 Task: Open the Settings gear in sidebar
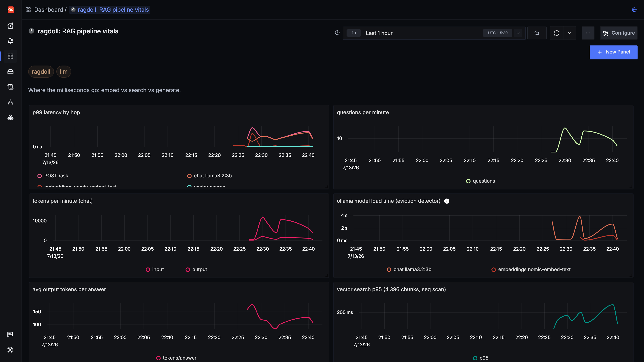point(10,350)
